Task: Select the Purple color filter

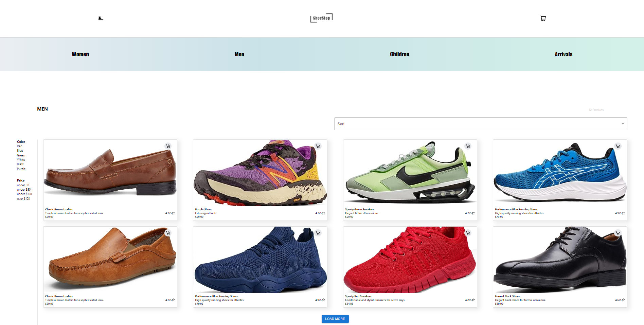Action: (x=21, y=169)
